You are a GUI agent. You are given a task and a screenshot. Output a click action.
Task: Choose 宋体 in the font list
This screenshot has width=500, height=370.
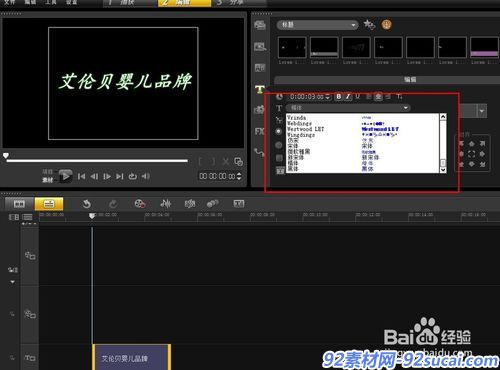click(x=363, y=146)
